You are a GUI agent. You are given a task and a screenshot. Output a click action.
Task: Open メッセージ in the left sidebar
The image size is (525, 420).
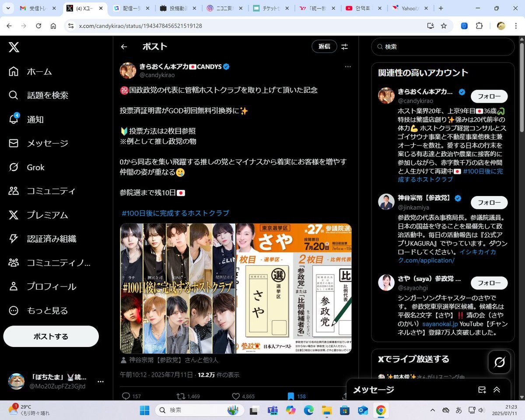click(x=39, y=143)
